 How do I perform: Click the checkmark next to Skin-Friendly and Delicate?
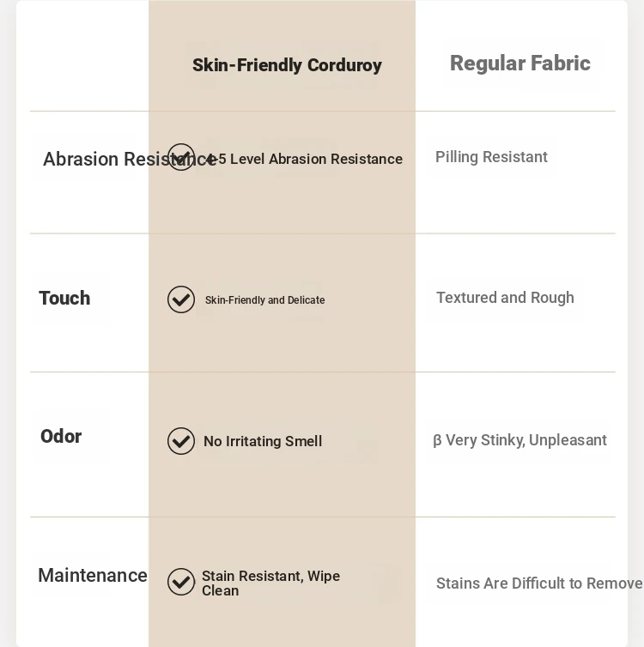(x=181, y=299)
